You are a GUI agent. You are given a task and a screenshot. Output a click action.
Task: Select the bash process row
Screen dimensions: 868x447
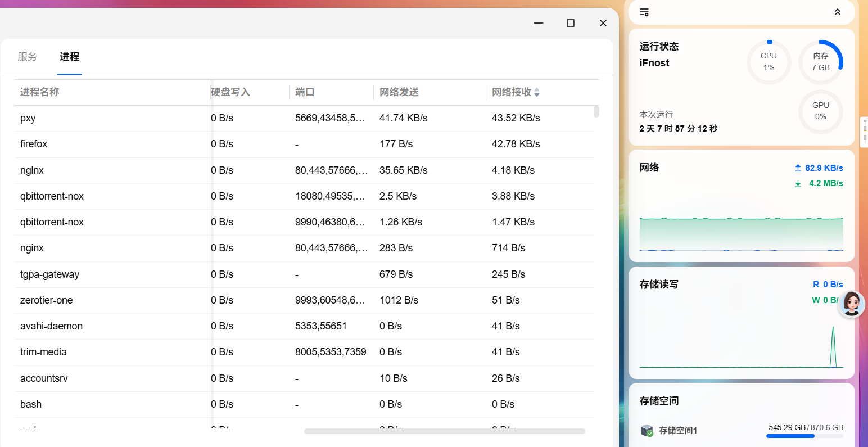(x=304, y=404)
